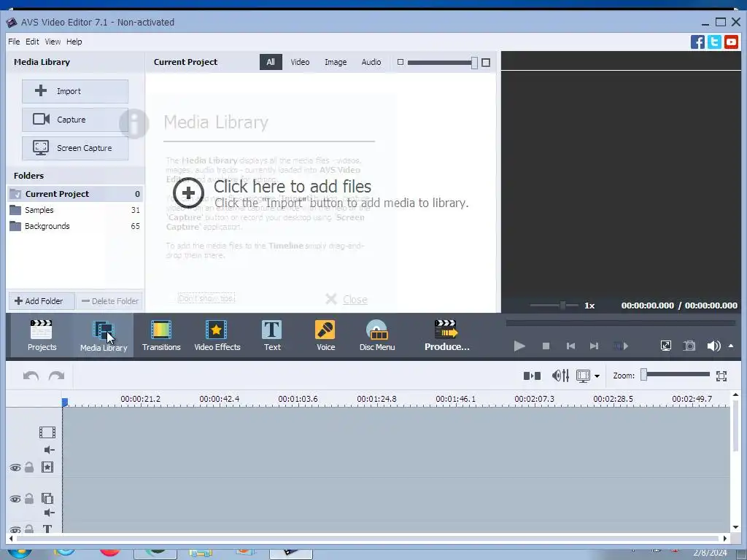Lock the video effects track
Screen dimensions: 747x560
click(29, 467)
